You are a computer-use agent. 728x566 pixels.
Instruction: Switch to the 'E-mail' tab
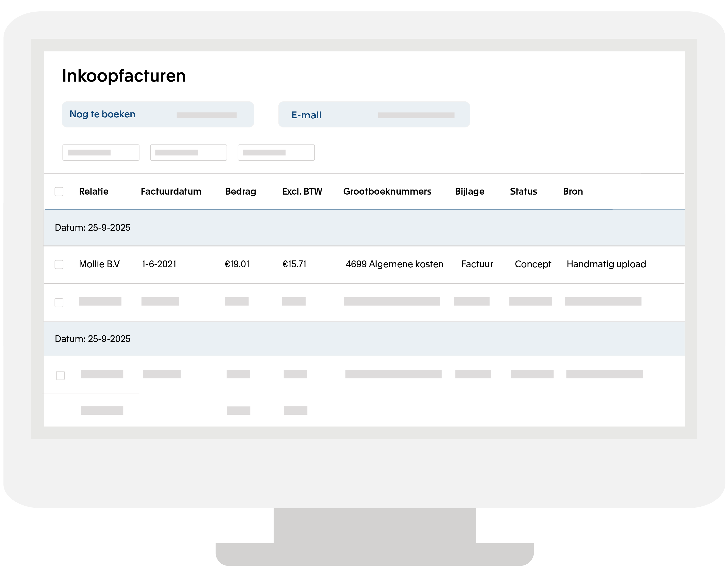tap(306, 115)
